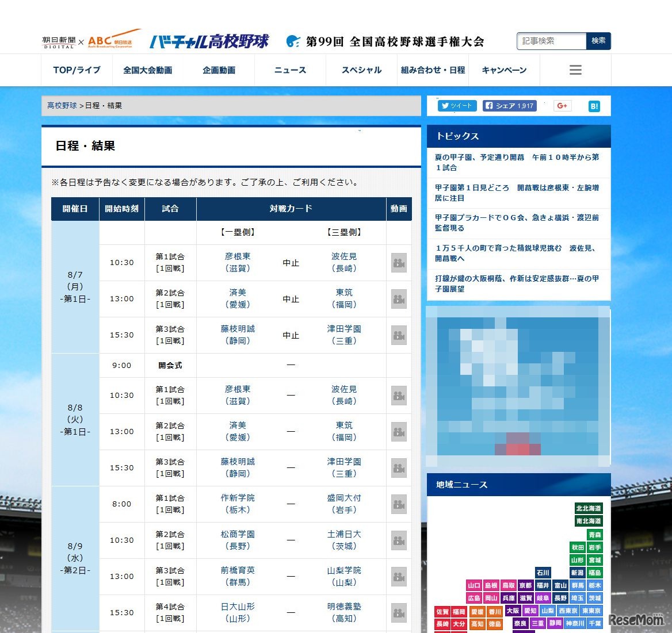Click 明徳義塾 (高知) team link

[x=344, y=612]
